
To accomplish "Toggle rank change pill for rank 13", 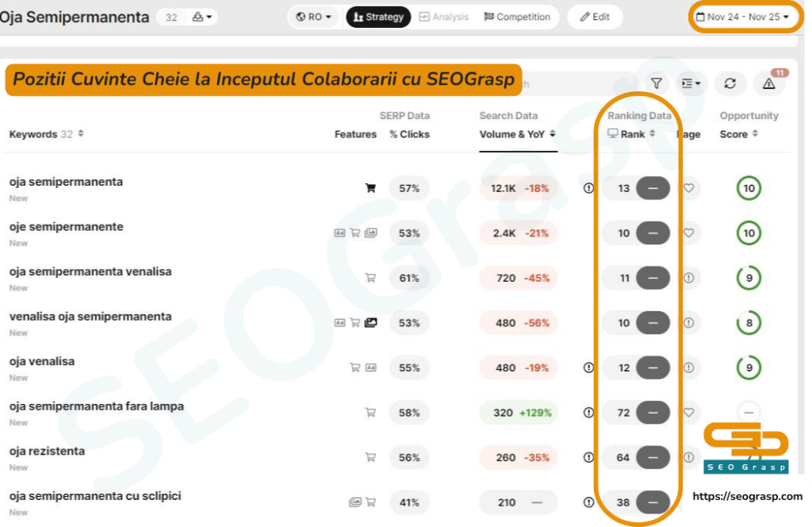I will tap(653, 188).
